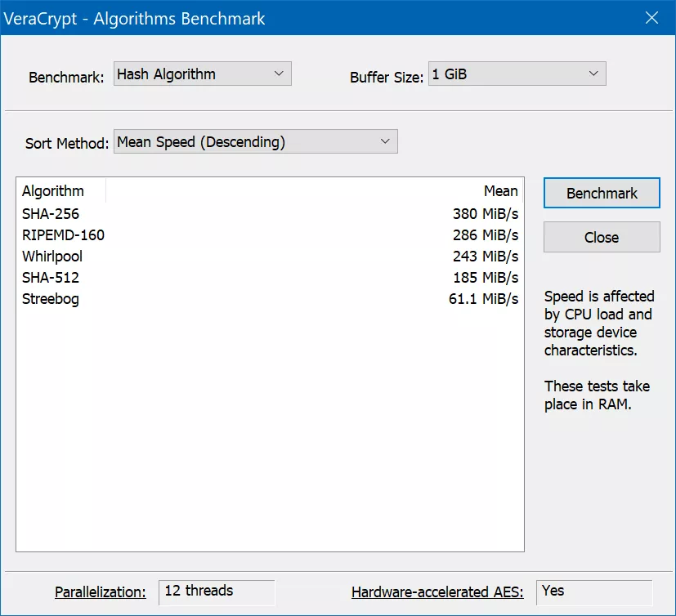The image size is (676, 616).
Task: Click the Parallelization link label
Action: (101, 591)
